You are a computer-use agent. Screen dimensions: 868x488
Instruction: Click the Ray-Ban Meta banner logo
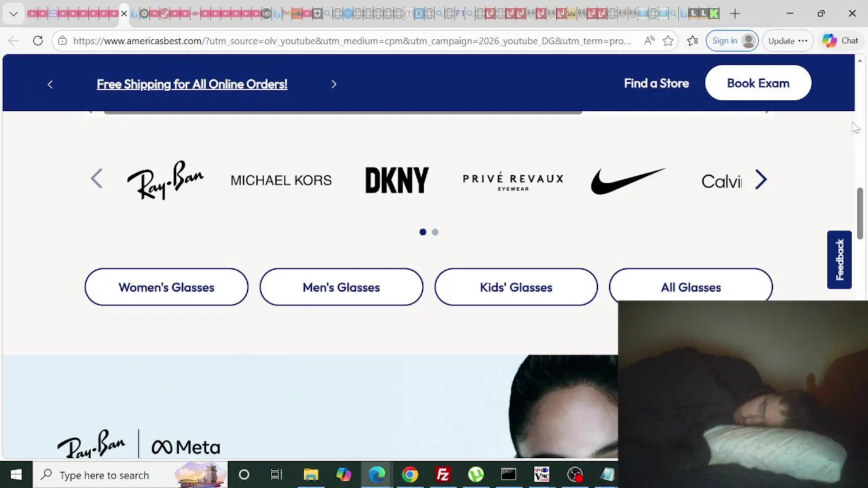pos(139,445)
